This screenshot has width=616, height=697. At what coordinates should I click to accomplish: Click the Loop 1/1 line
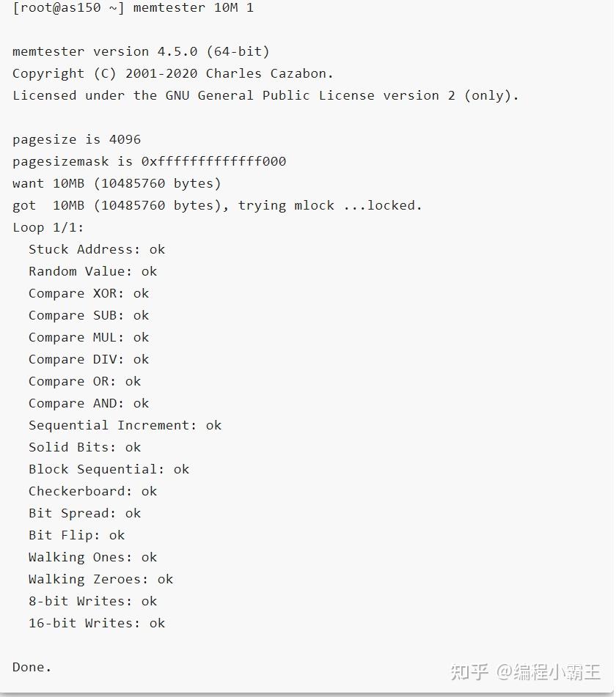pyautogui.click(x=48, y=227)
